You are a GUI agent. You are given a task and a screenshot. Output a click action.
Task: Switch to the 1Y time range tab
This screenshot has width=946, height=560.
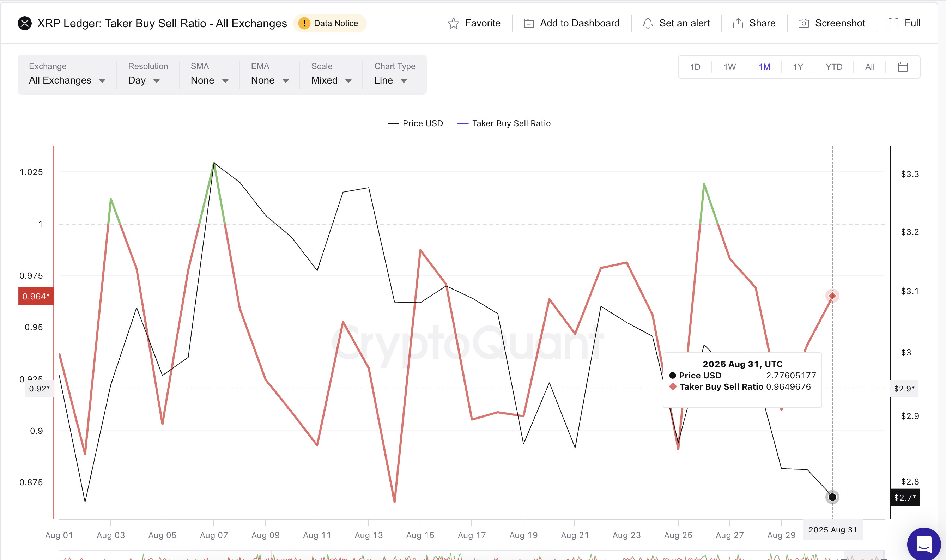point(798,67)
